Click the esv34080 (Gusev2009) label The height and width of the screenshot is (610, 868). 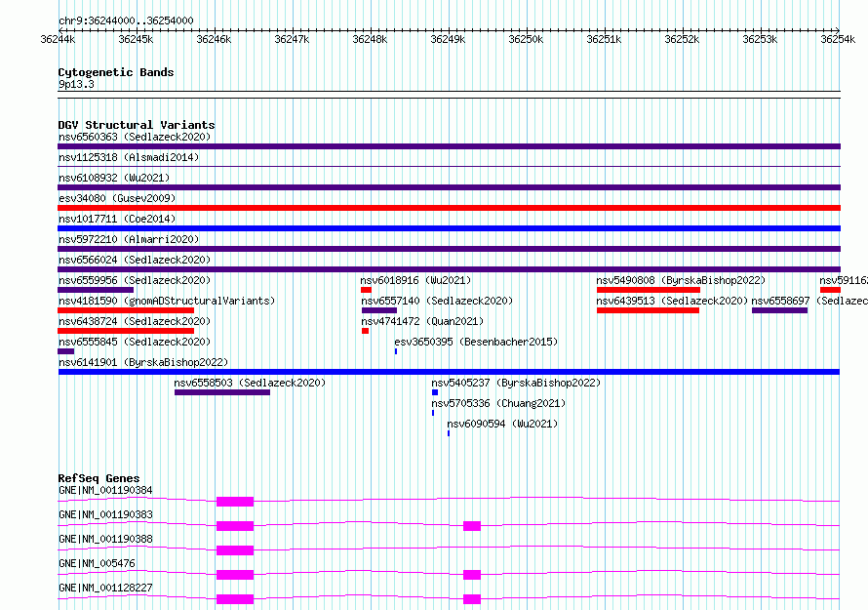pos(117,198)
